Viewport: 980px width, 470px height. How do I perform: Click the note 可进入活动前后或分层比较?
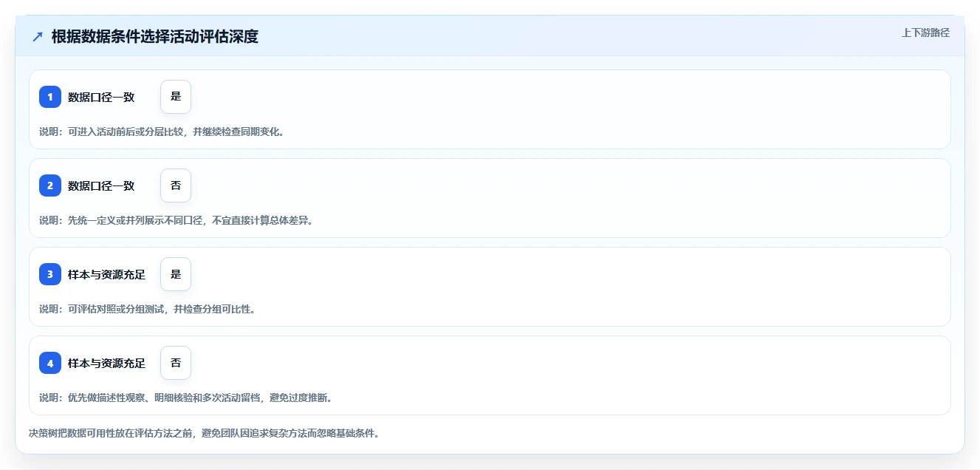127,132
